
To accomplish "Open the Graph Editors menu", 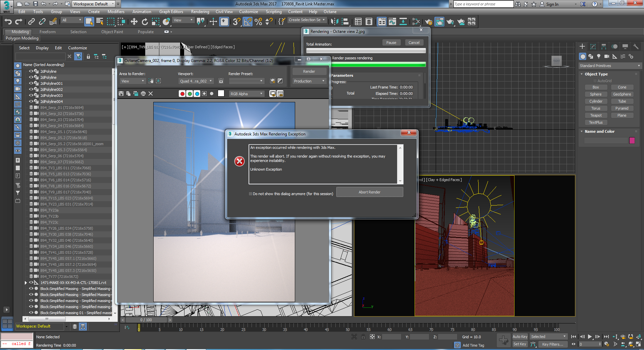I will [x=171, y=12].
